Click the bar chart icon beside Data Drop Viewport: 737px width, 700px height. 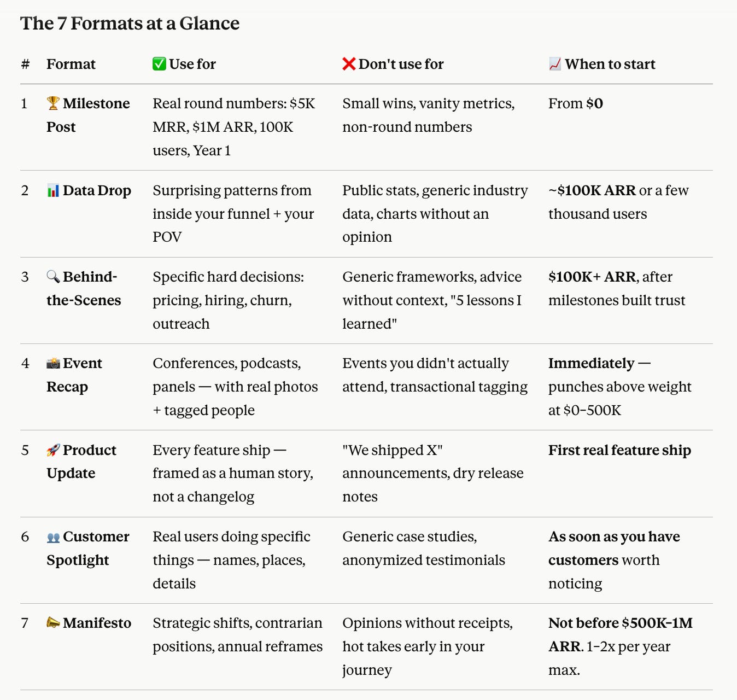coord(53,190)
